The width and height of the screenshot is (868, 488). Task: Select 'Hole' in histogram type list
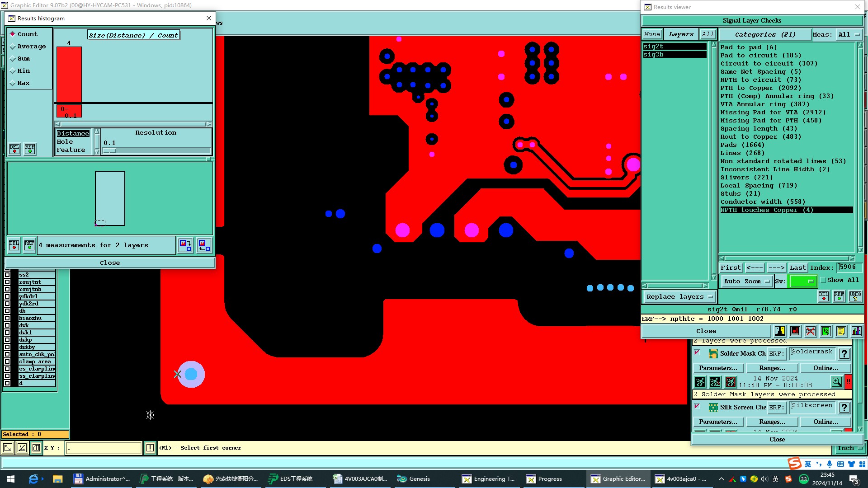tap(65, 142)
